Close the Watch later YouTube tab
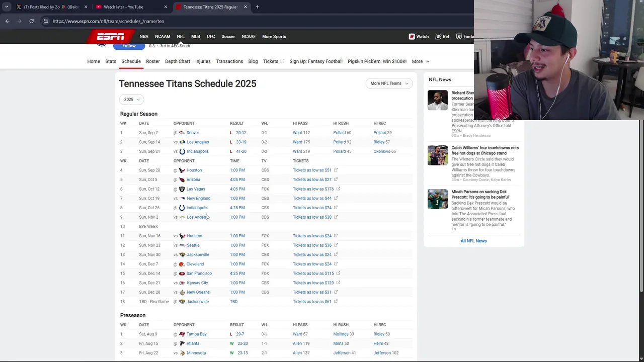Image resolution: width=644 pixels, height=362 pixels. (166, 7)
